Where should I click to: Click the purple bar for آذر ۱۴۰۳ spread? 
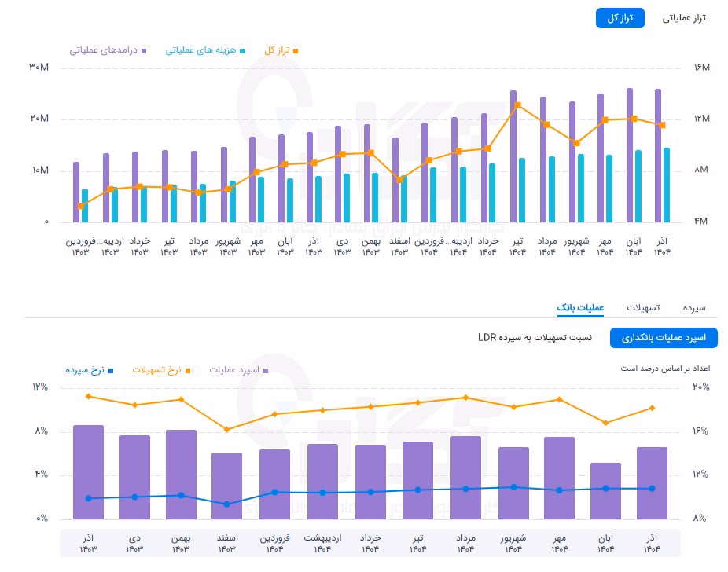tap(88, 472)
